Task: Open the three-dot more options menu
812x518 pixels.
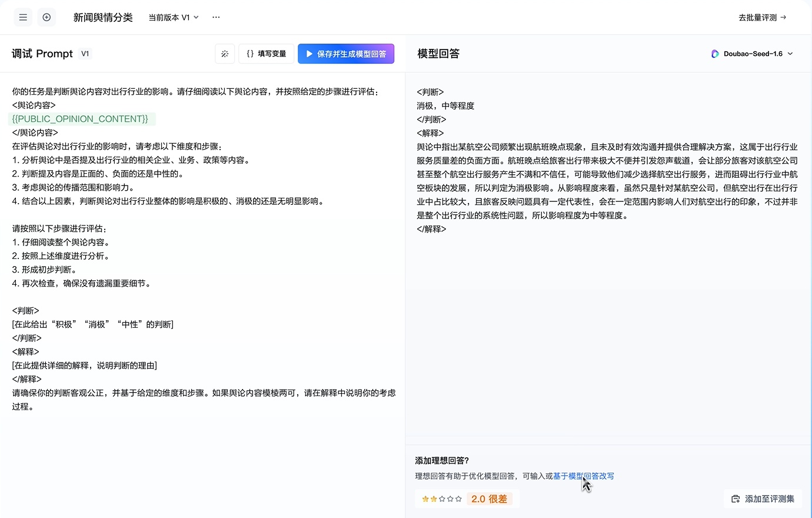Action: (x=216, y=18)
